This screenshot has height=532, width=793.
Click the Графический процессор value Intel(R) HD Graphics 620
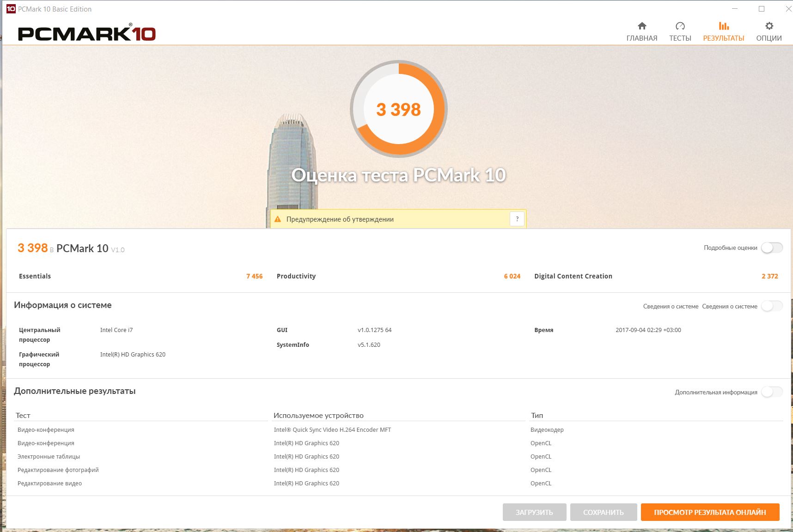point(133,355)
